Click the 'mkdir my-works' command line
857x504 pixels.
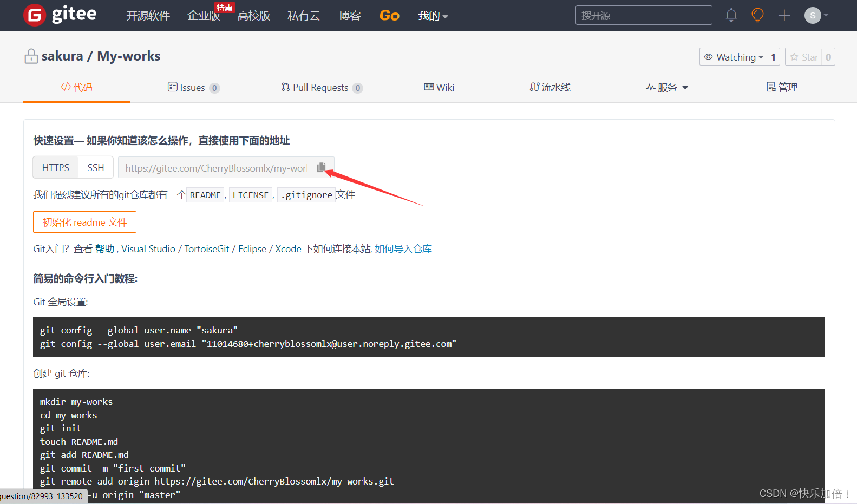(76, 402)
